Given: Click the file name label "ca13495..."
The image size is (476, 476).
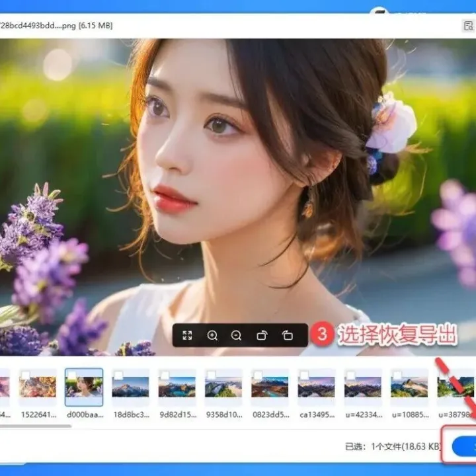Looking at the screenshot, I should [317, 415].
